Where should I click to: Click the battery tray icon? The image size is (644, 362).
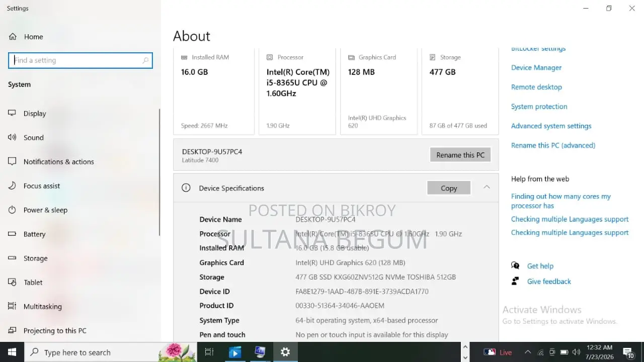tap(564, 352)
